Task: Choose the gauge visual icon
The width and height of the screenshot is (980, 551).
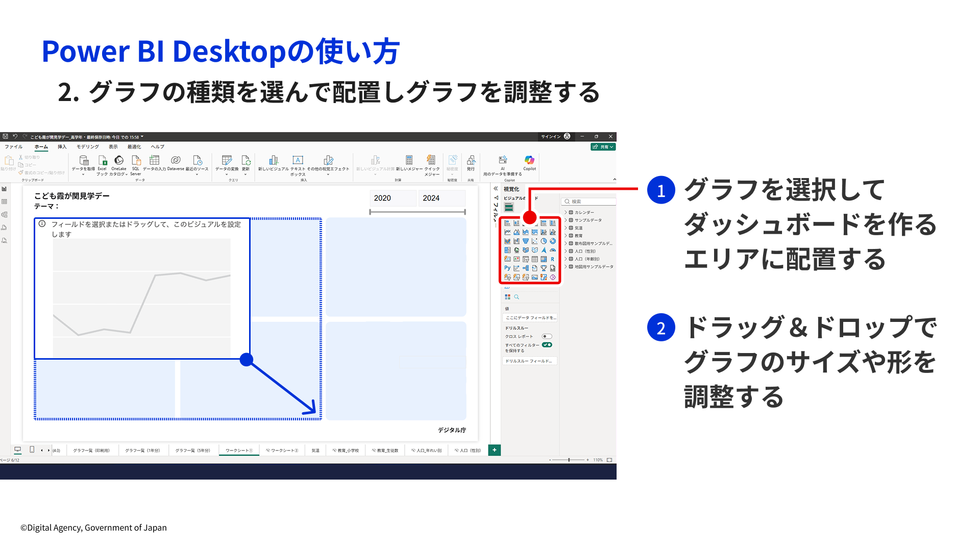Action: tap(553, 250)
